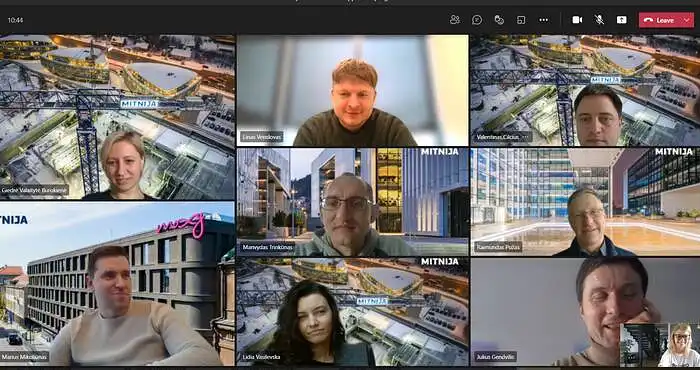Click the Manvydas Trinkūnas name label
The image size is (700, 370).
(x=268, y=247)
